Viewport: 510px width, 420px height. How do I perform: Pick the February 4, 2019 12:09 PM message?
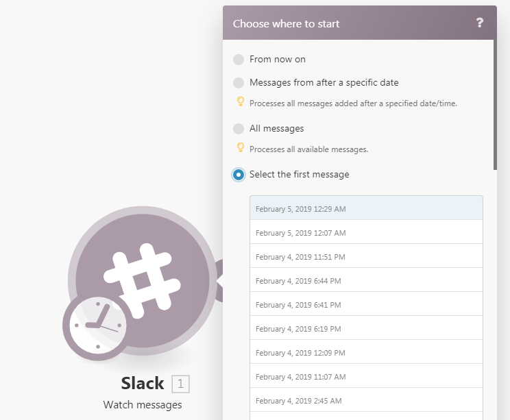coord(366,352)
